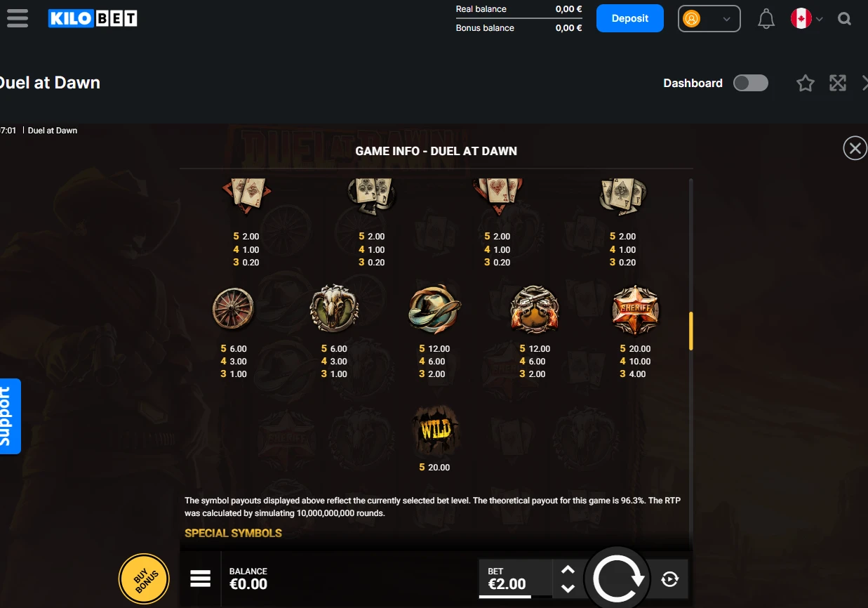The height and width of the screenshot is (608, 868).
Task: Decrease the bet with the down arrow
Action: 568,588
